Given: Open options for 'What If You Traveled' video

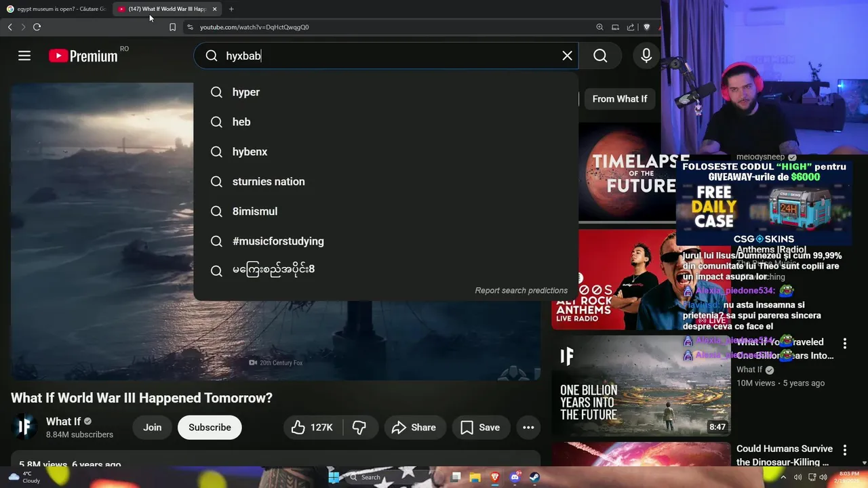Looking at the screenshot, I should click(844, 344).
